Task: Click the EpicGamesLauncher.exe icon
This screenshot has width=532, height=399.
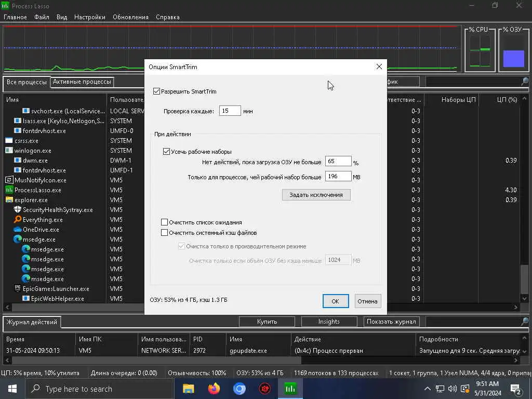Action: point(18,288)
